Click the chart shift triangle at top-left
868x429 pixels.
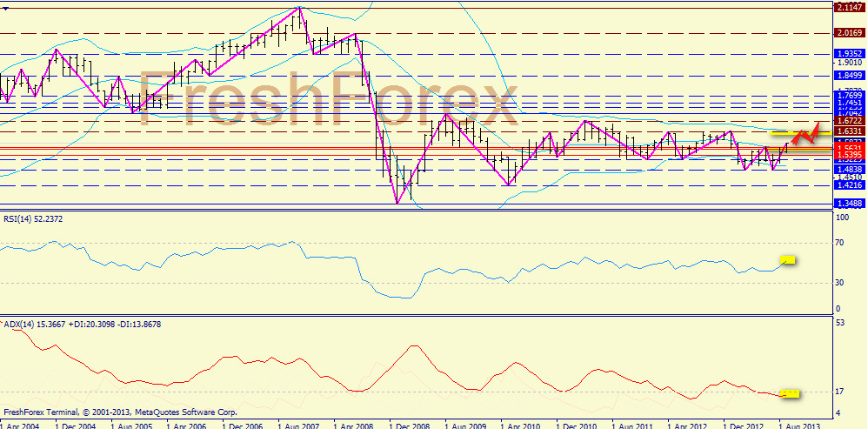pos(7,10)
